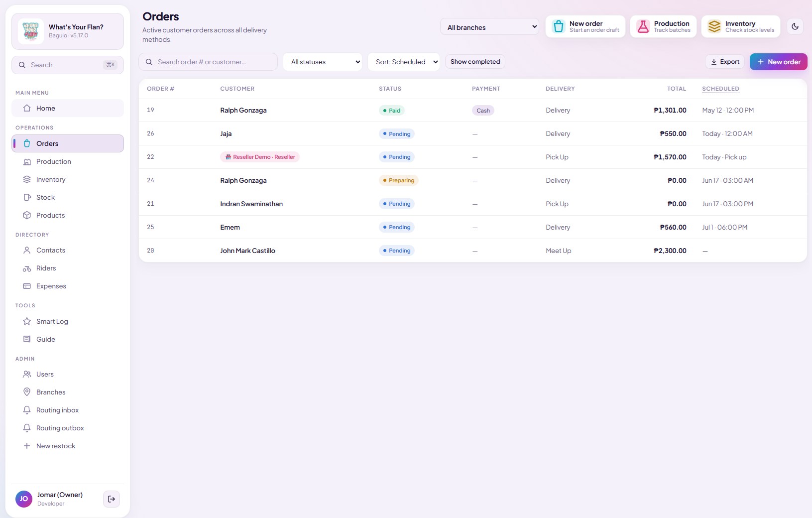Screen dimensions: 812x518
Task: Go to Production in the sidebar
Action: [x=68, y=161]
